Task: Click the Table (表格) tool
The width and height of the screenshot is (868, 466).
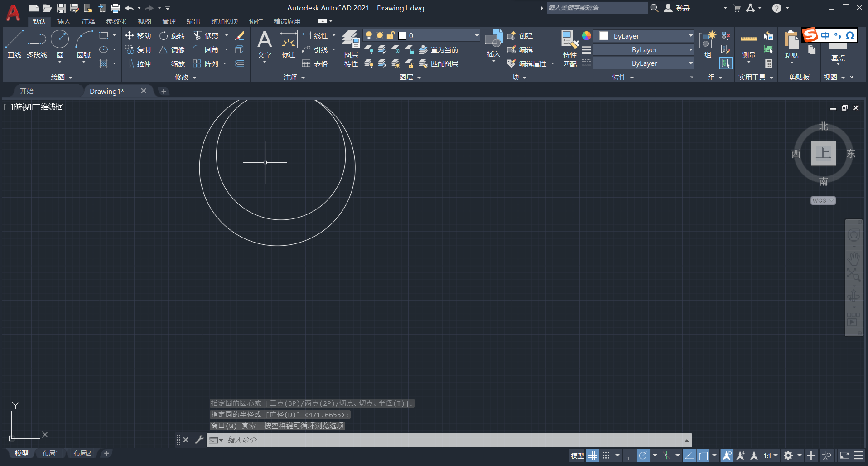Action: pos(315,63)
